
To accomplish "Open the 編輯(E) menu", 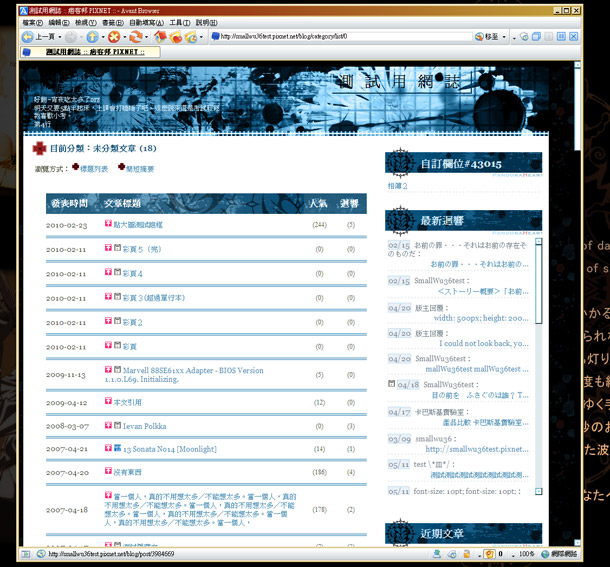I will click(59, 23).
